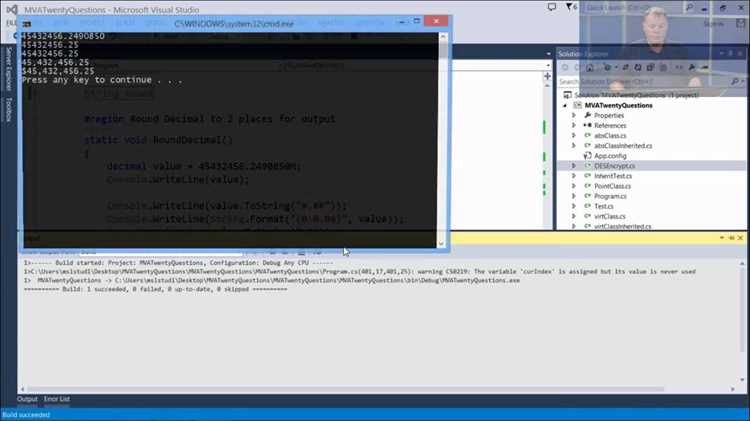Open properties wrench icon in Solution Explorer toolbar
Screen dimensions: 750x421
tap(692, 68)
